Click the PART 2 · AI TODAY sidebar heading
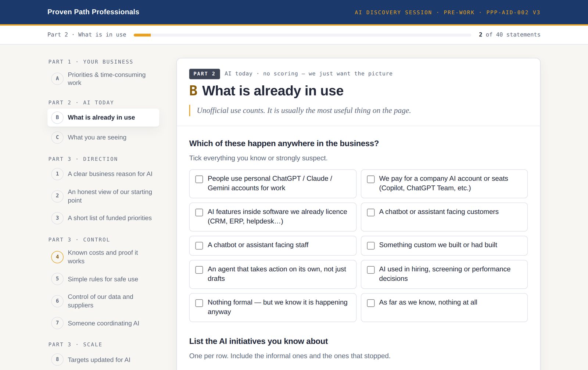This screenshot has width=588, height=370. [x=81, y=102]
